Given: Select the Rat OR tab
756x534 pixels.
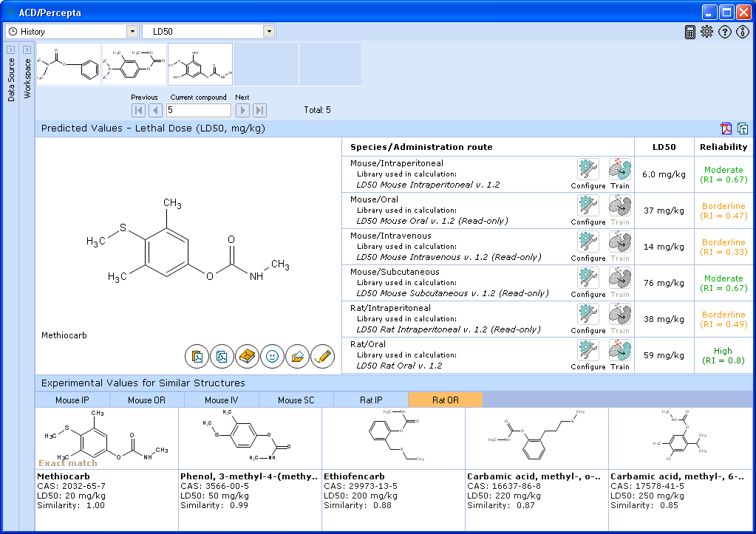Looking at the screenshot, I should click(x=446, y=400).
